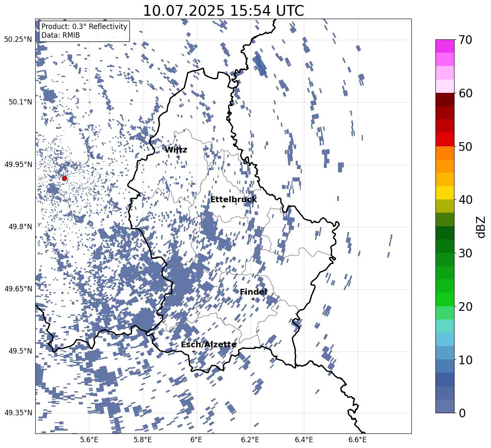This screenshot has height=448, width=491.
Task: Click the 5.8°E longitude label
Action: click(143, 440)
